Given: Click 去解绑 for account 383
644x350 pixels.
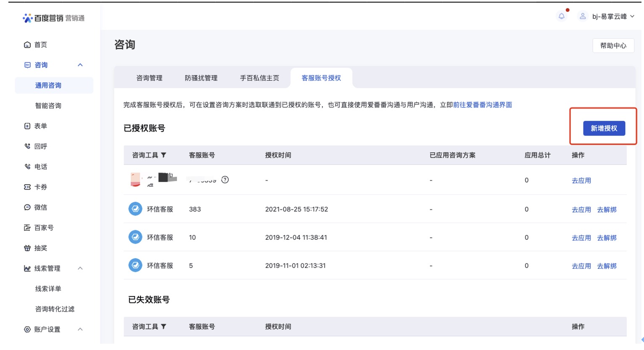Looking at the screenshot, I should click(607, 209).
